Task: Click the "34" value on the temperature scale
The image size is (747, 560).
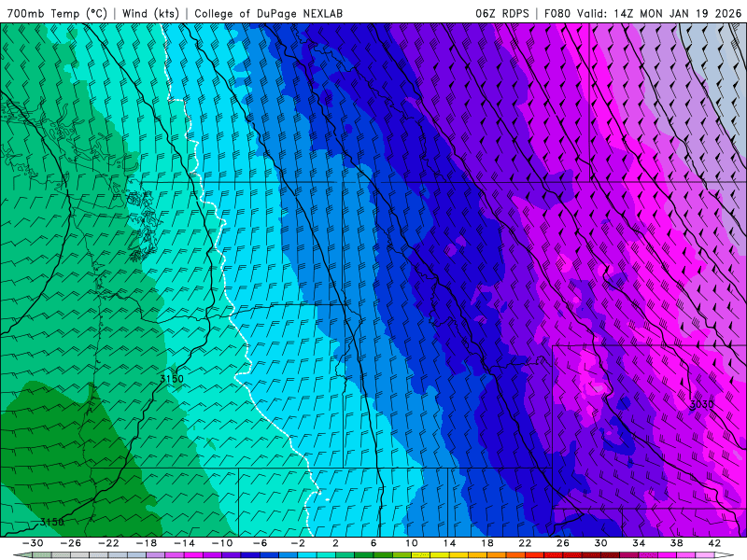Action: [639, 543]
